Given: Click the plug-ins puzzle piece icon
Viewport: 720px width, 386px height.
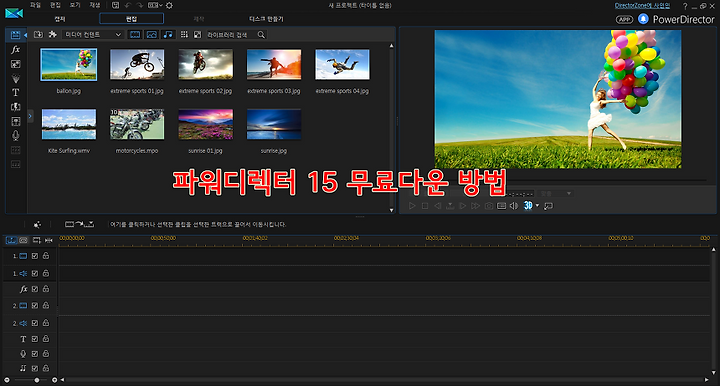Looking at the screenshot, I should coord(53,34).
